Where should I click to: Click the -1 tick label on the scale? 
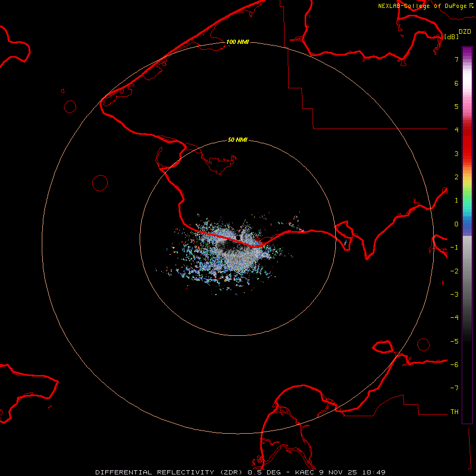454,248
